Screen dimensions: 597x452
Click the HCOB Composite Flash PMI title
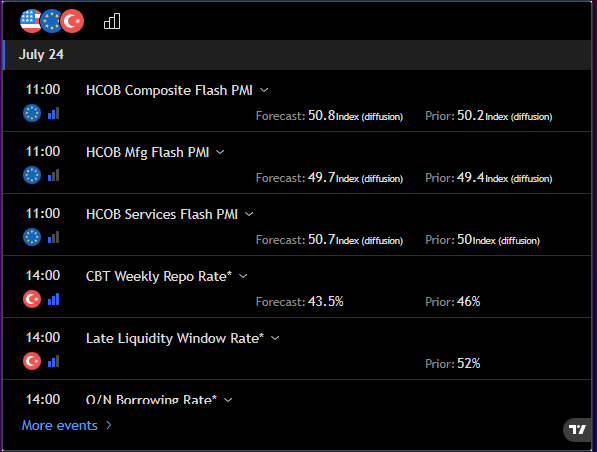click(169, 90)
